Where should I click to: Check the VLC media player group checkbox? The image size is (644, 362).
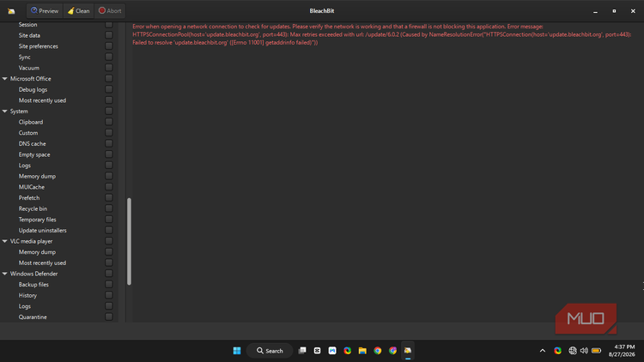click(x=109, y=241)
